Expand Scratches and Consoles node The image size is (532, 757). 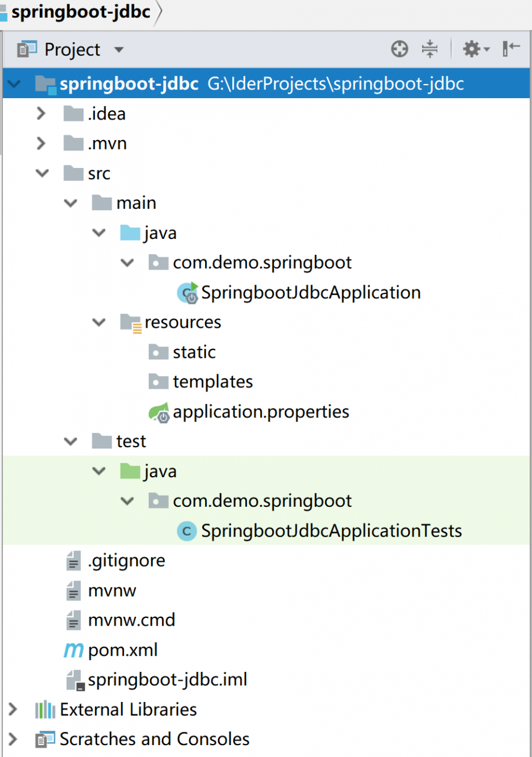[x=12, y=739]
